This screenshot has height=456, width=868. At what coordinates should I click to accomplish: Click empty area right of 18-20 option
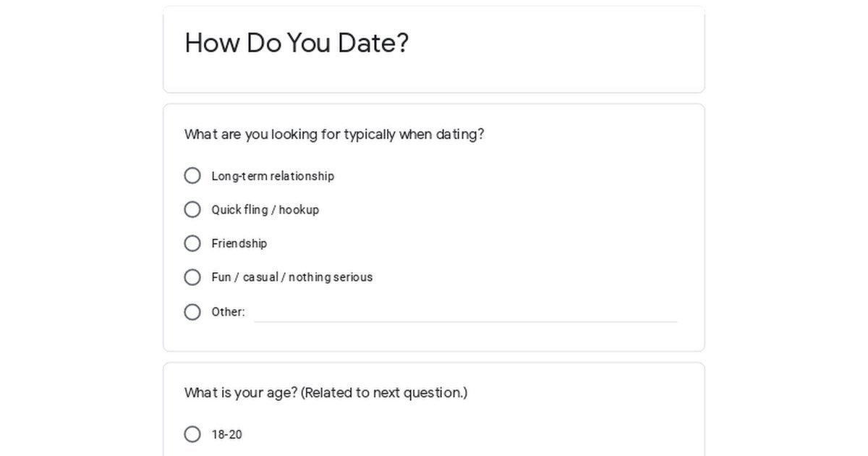click(470, 434)
